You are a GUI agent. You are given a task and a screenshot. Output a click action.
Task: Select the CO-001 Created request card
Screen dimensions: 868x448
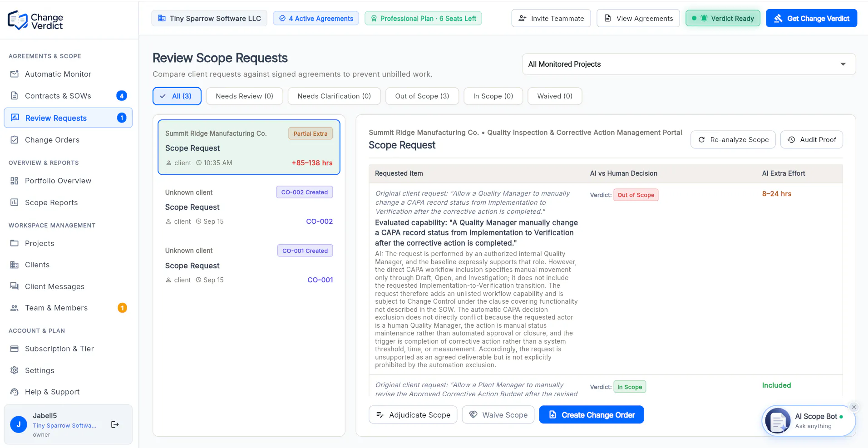point(249,265)
